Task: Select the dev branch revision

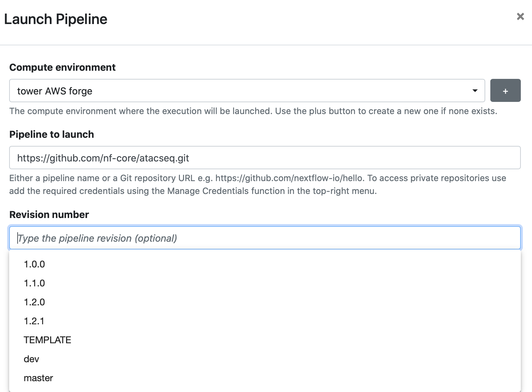Action: pos(32,359)
